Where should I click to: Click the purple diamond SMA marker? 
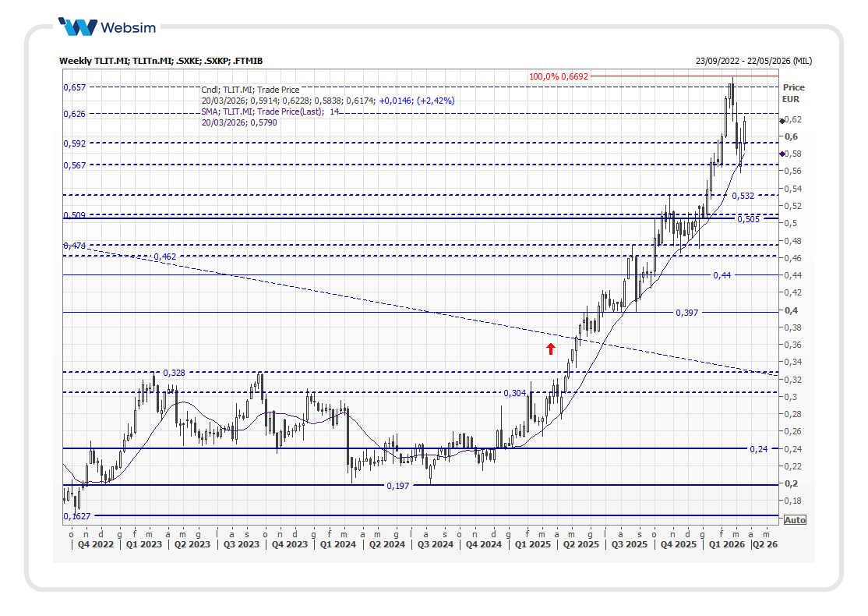[782, 154]
